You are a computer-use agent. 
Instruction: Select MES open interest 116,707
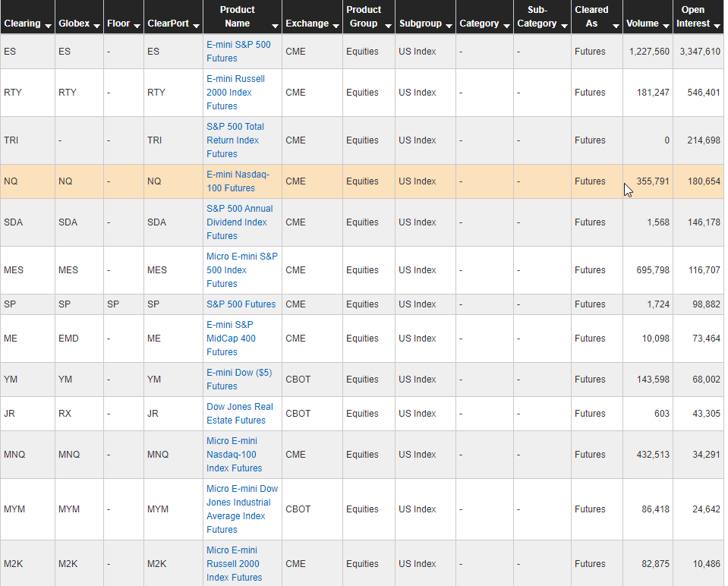point(704,269)
